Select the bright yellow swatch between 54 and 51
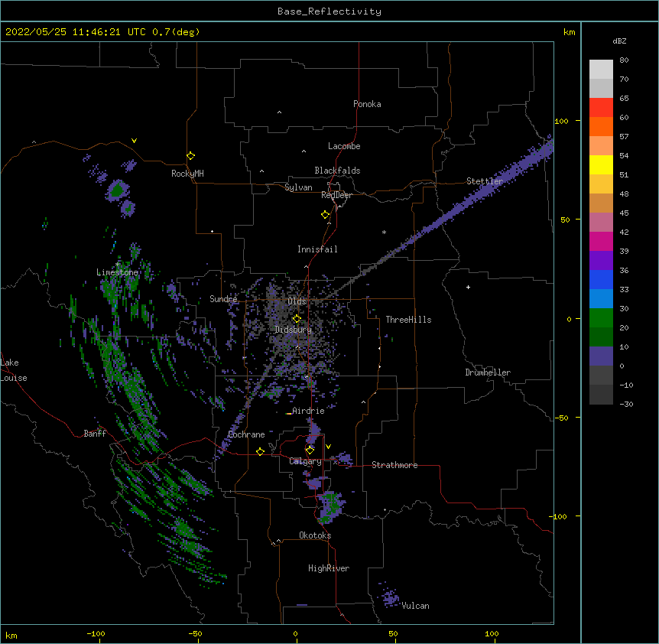 pos(601,164)
